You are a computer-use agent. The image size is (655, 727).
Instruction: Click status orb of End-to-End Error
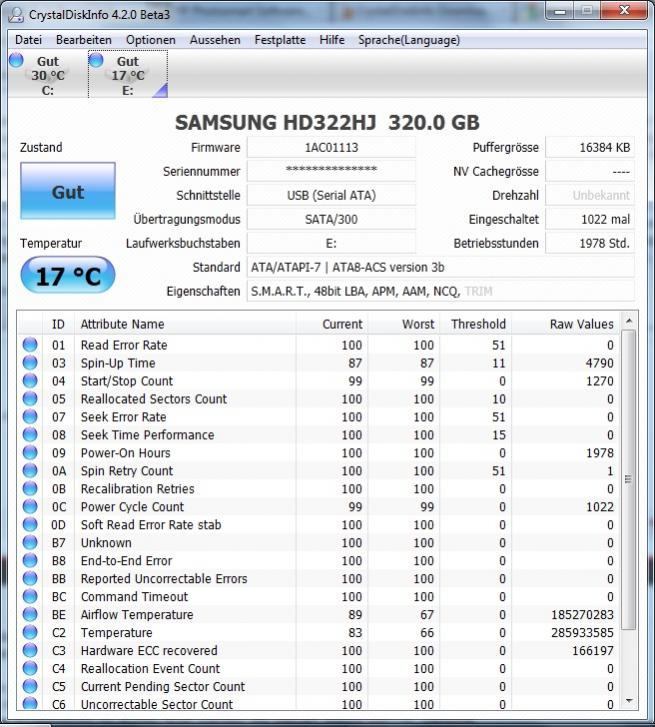tap(30, 560)
